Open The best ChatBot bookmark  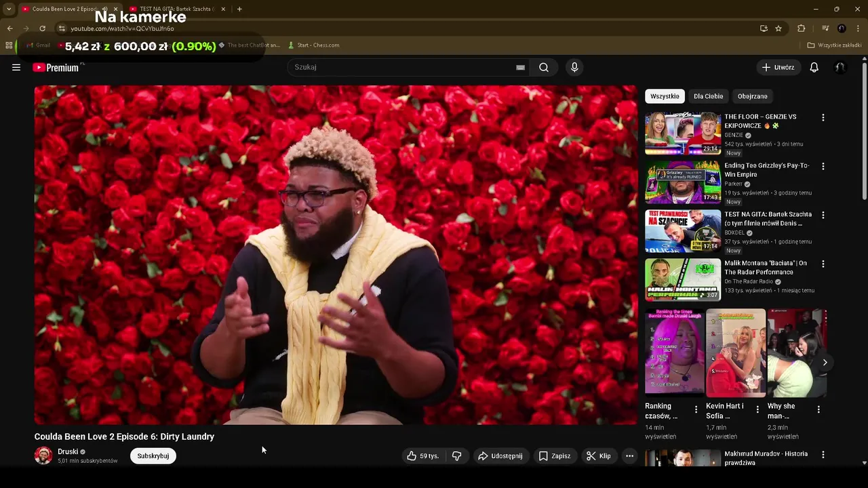(248, 45)
